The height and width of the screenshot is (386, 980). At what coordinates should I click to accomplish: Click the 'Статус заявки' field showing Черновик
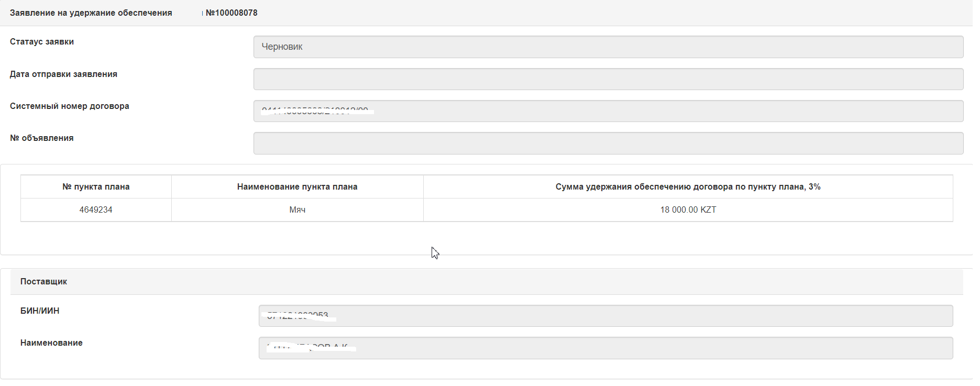point(608,47)
